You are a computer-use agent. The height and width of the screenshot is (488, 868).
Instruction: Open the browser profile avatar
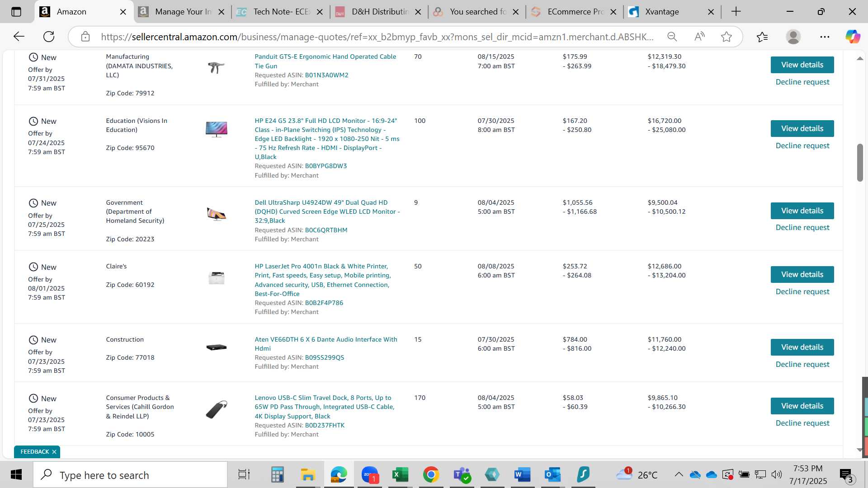(793, 37)
